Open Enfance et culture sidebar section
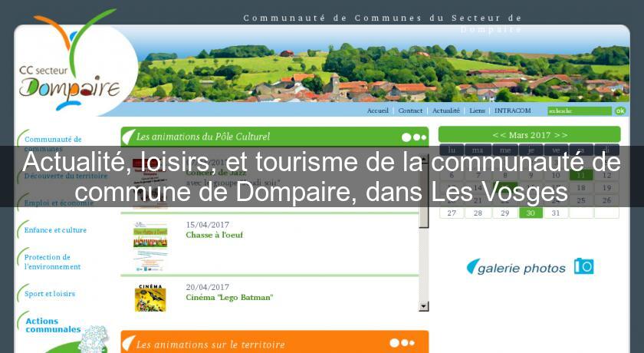This screenshot has height=353, width=644. tap(55, 230)
